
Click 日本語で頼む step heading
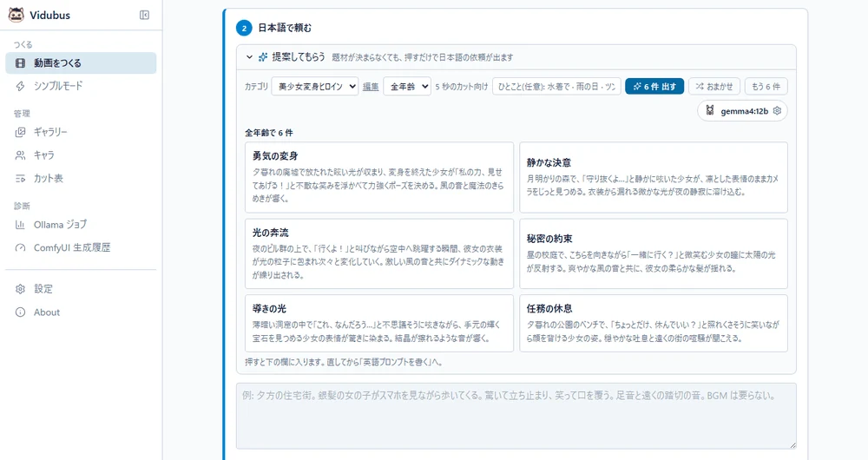(x=285, y=28)
